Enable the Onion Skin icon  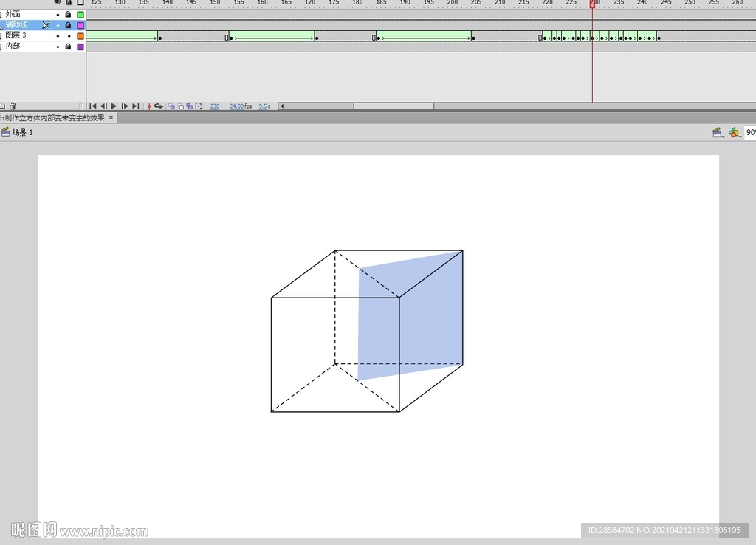coord(172,106)
